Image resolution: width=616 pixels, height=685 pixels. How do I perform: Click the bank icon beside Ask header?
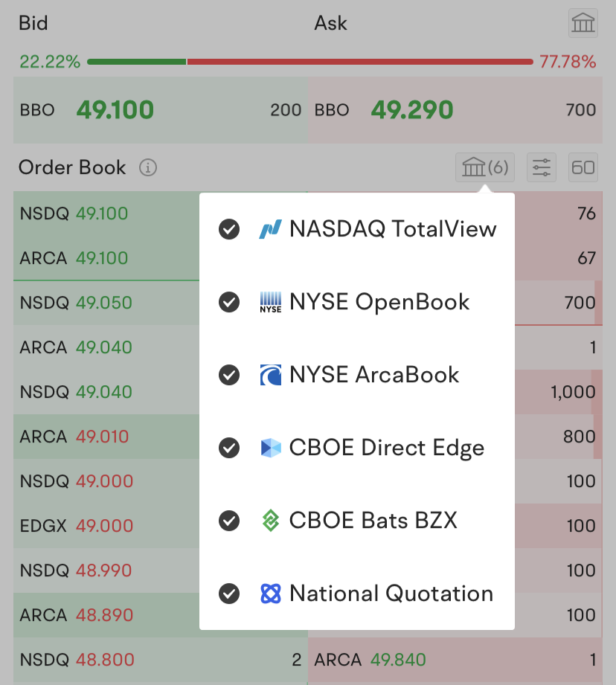pyautogui.click(x=583, y=24)
